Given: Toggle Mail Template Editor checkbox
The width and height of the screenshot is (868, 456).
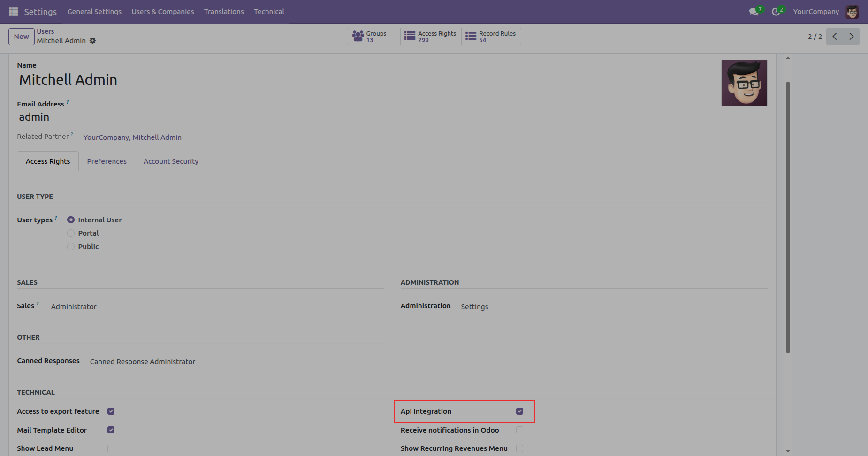Looking at the screenshot, I should (111, 430).
